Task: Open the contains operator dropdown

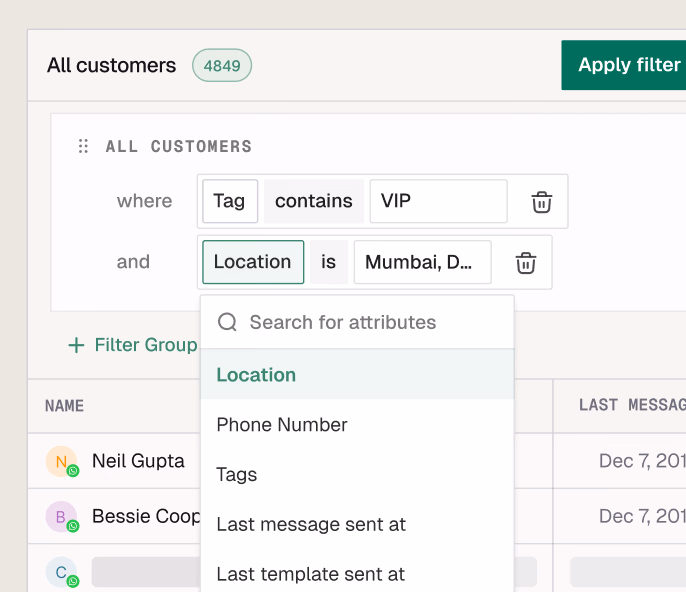Action: click(313, 201)
